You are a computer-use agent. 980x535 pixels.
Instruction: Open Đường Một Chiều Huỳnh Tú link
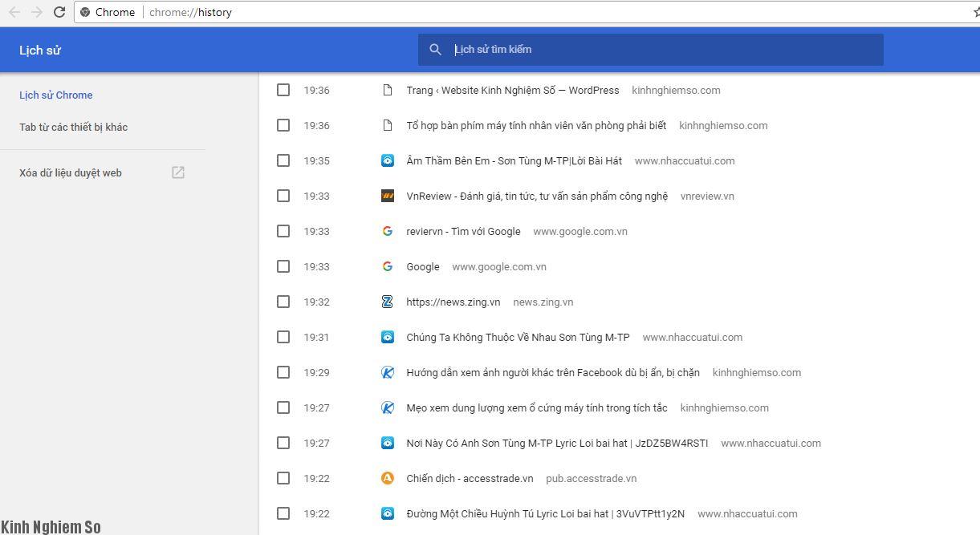(x=546, y=513)
